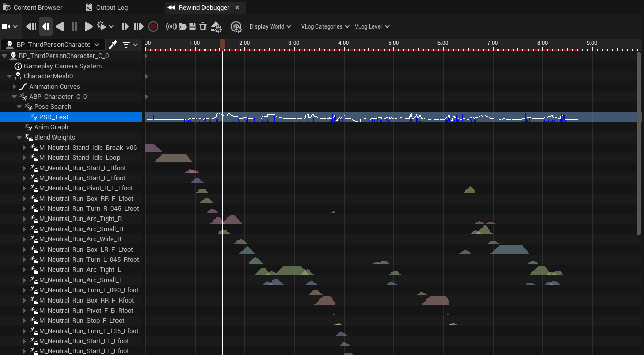The image size is (644, 355).
Task: Switch to the Content Browser tab
Action: [x=33, y=8]
